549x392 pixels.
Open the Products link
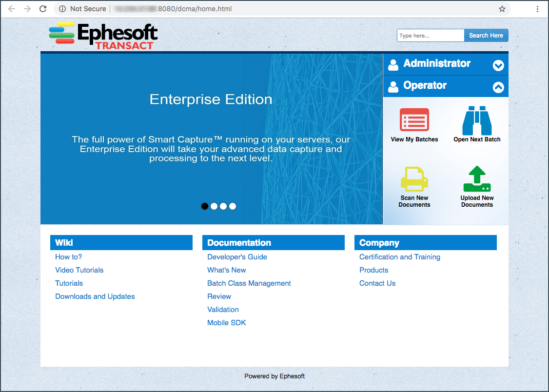coord(374,270)
